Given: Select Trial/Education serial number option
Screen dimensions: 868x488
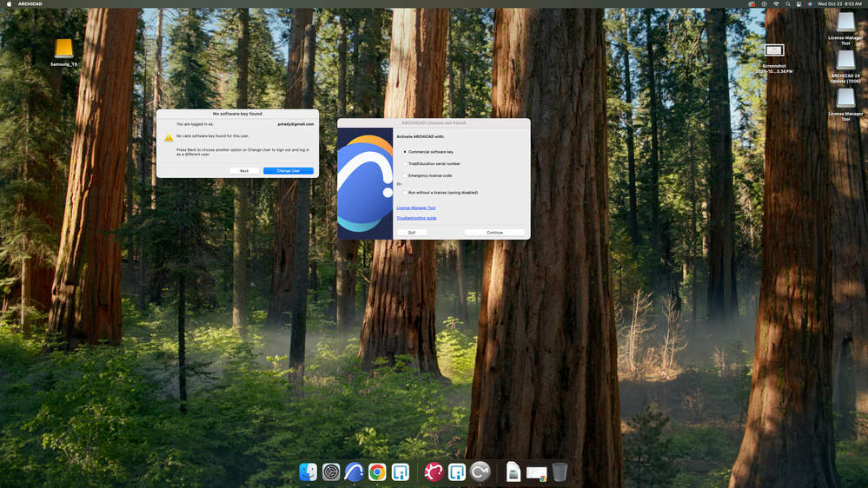Looking at the screenshot, I should tap(405, 164).
